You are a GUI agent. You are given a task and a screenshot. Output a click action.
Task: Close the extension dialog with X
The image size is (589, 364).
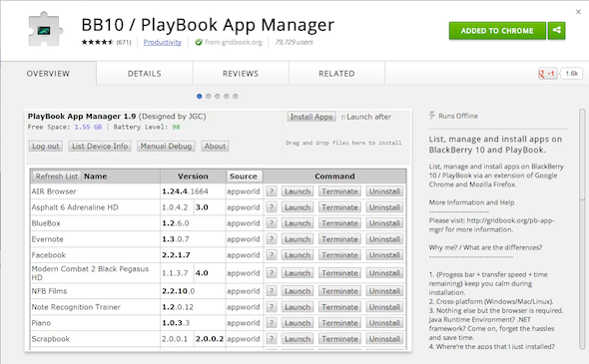578,12
